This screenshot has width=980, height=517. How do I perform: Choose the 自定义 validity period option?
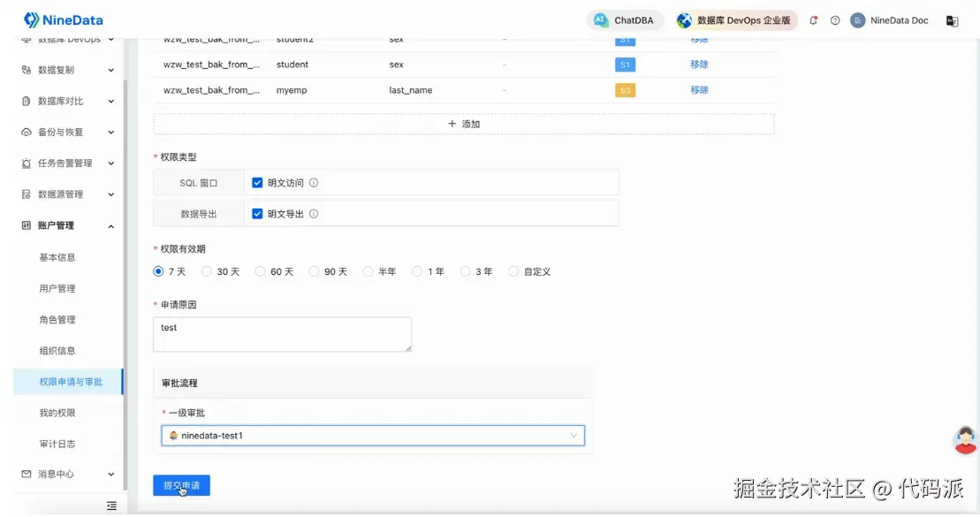[513, 271]
